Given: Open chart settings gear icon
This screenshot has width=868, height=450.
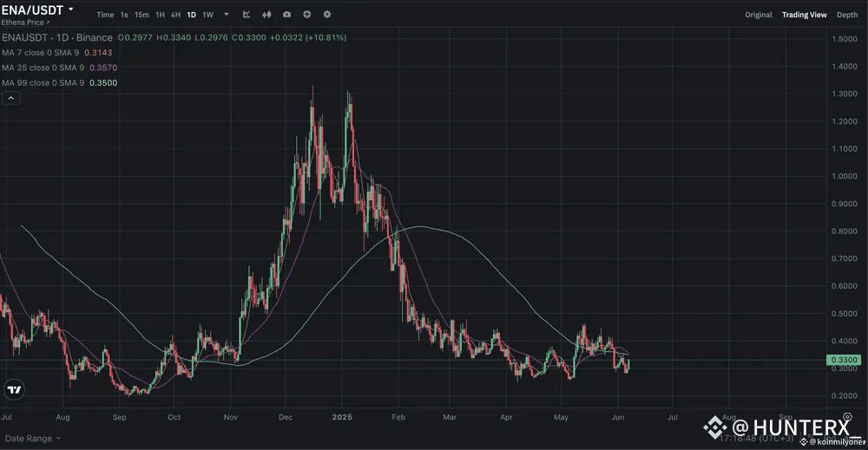Looking at the screenshot, I should [x=327, y=15].
